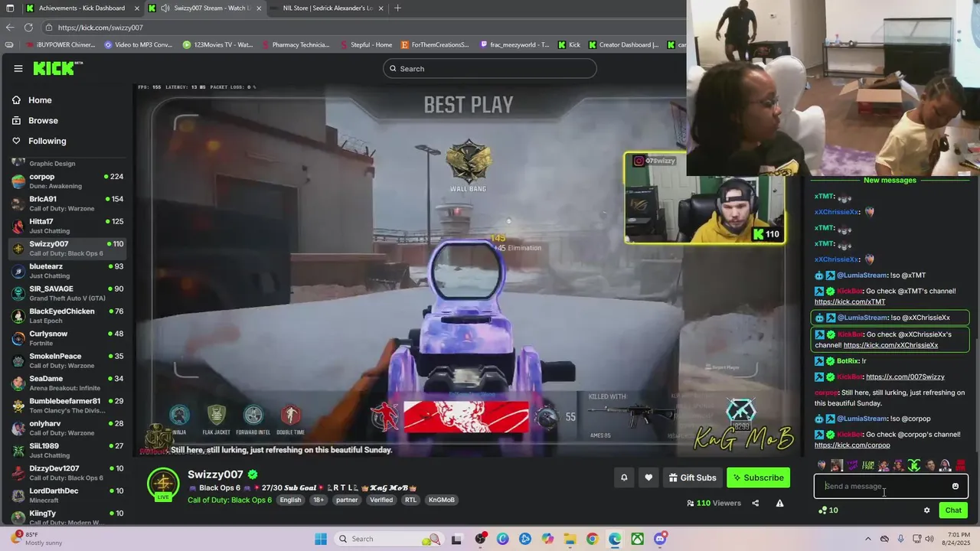
Task: Open onlyharv's channel in the sidebar
Action: pos(67,428)
